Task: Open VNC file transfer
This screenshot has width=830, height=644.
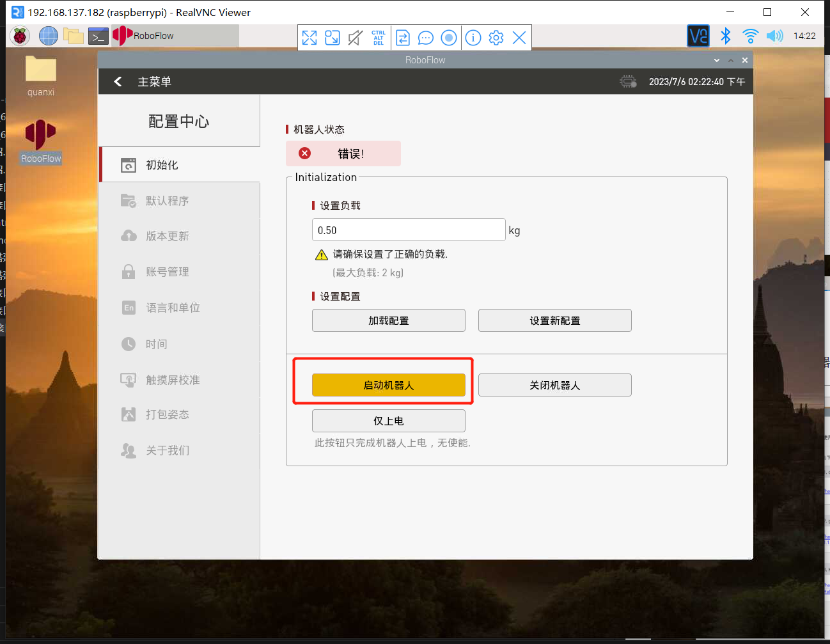Action: tap(403, 38)
